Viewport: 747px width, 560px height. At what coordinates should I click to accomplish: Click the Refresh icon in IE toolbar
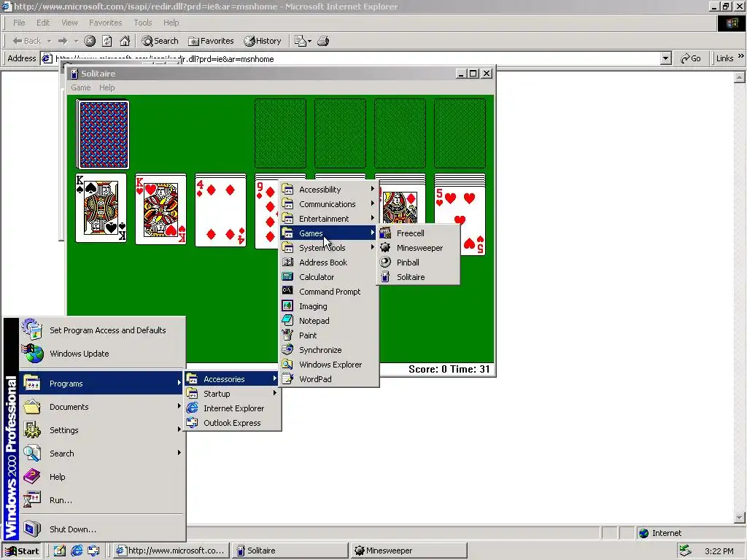click(x=107, y=41)
